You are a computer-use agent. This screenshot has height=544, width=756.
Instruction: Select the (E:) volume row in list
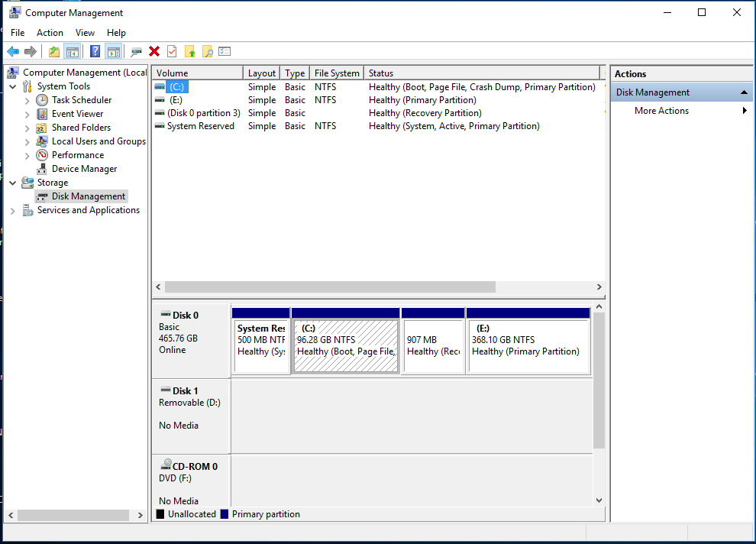point(379,100)
